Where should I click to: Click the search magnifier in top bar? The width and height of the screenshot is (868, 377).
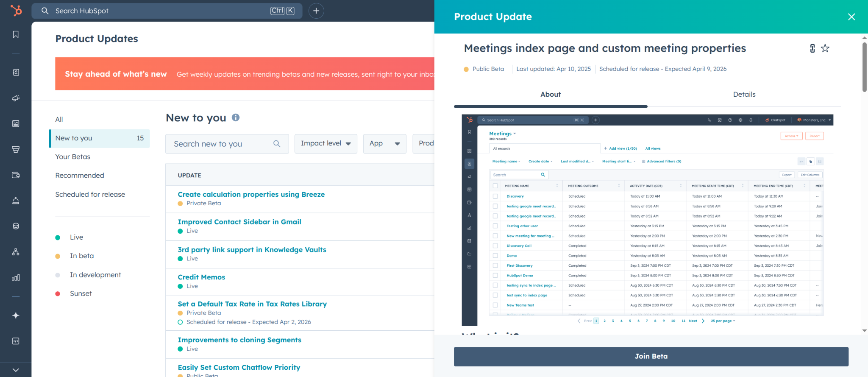click(45, 11)
